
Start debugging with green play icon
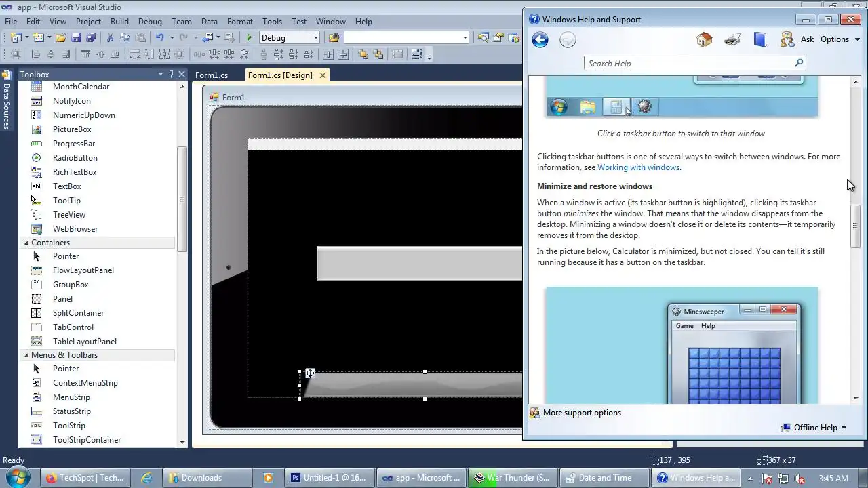tap(250, 38)
